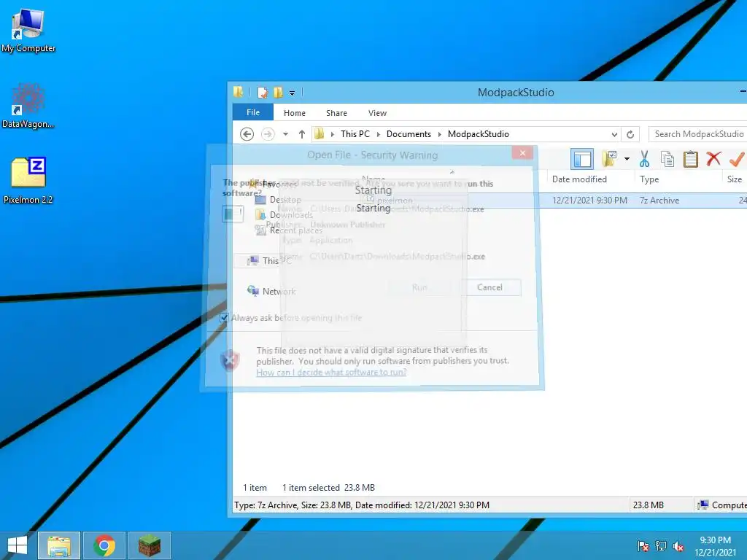The image size is (747, 560).
Task: Switch to the Share ribbon tab
Action: 336,113
